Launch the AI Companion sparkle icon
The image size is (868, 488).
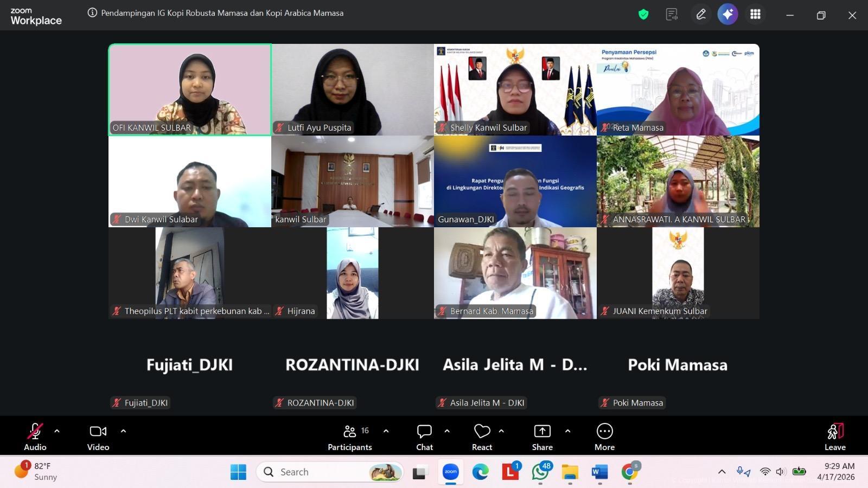coord(727,15)
